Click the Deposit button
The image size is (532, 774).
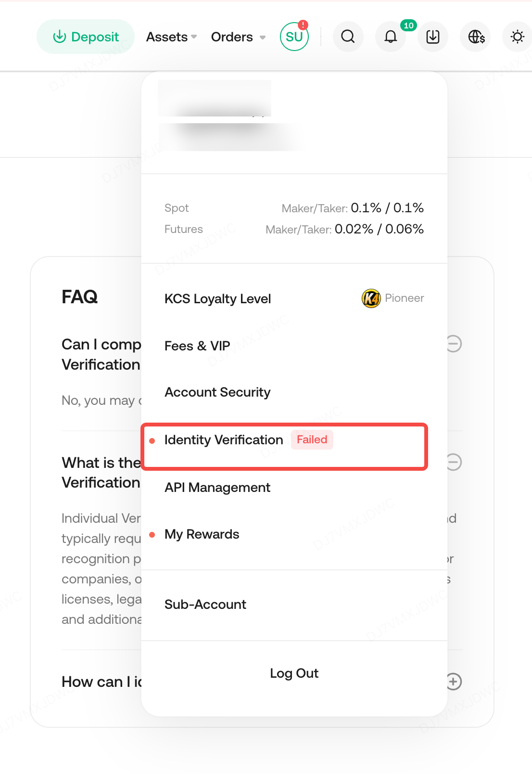click(x=86, y=37)
